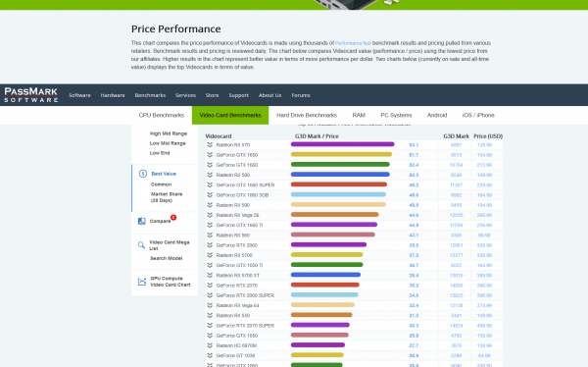Expand the GeForce RTX 2060 row chevron
Viewport: 588px width, 367px height.
210,245
